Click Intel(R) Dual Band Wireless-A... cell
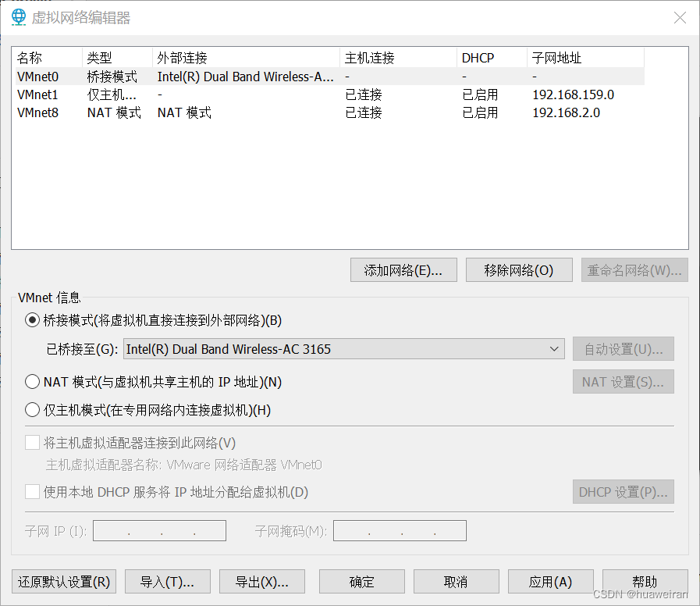 (246, 77)
